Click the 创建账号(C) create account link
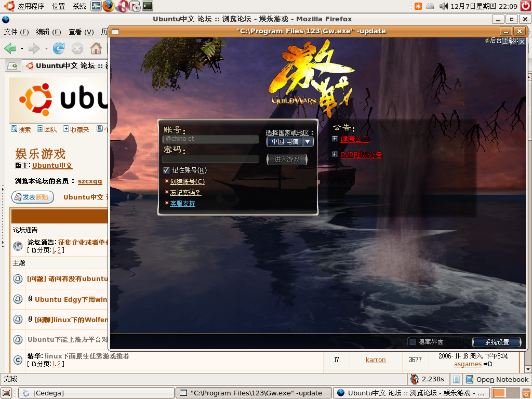 click(x=187, y=181)
